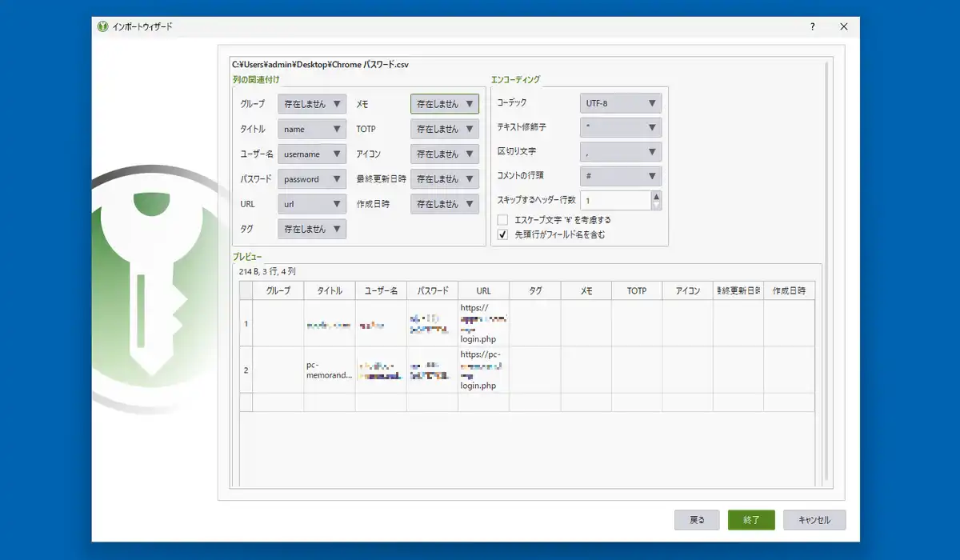Viewport: 960px width, 560px height.
Task: Click the pc-memorand... title cell
Action: point(330,370)
